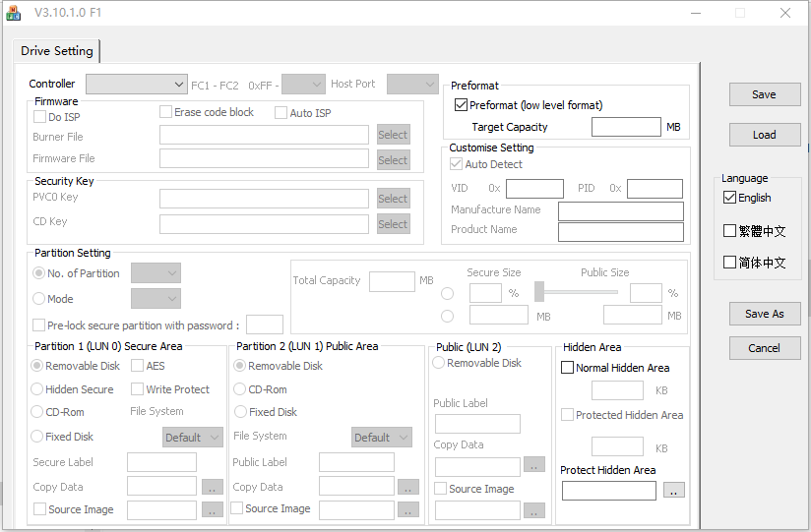
Task: Click the Load button
Action: (x=764, y=135)
